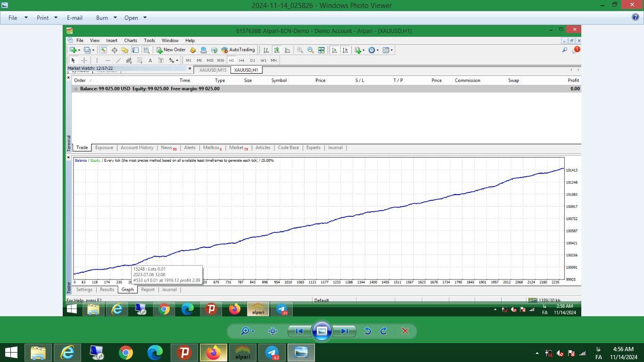
Task: Start the slideshow with center button
Action: [322, 331]
